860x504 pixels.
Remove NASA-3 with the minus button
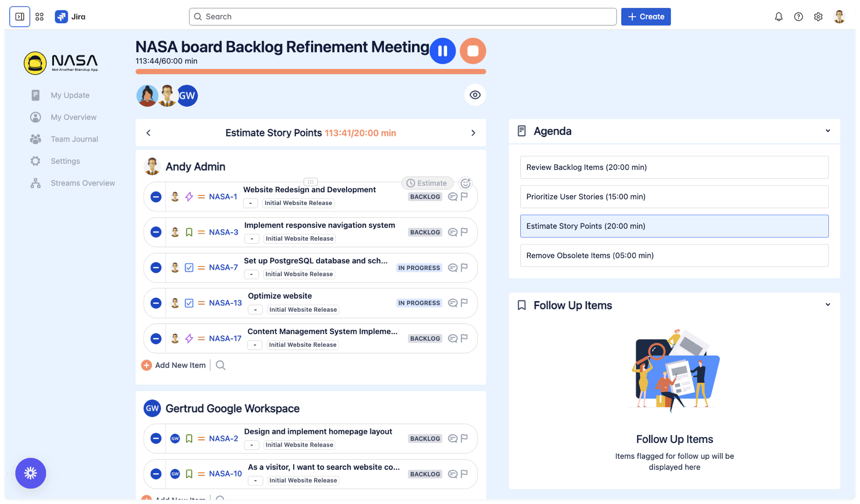coord(156,232)
